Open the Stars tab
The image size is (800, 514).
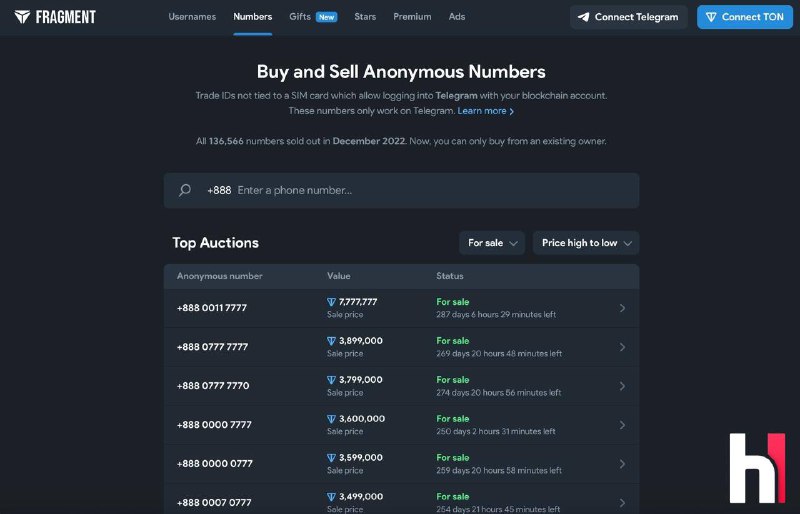click(365, 17)
